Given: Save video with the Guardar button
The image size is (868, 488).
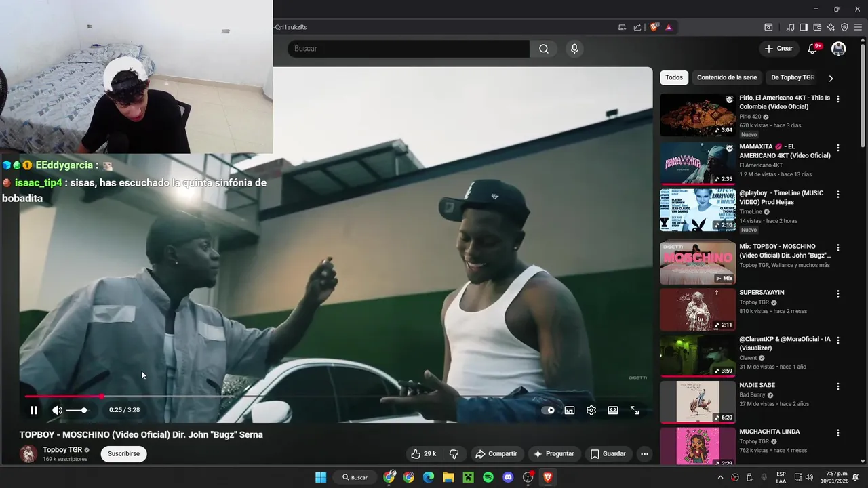Looking at the screenshot, I should pos(608,454).
